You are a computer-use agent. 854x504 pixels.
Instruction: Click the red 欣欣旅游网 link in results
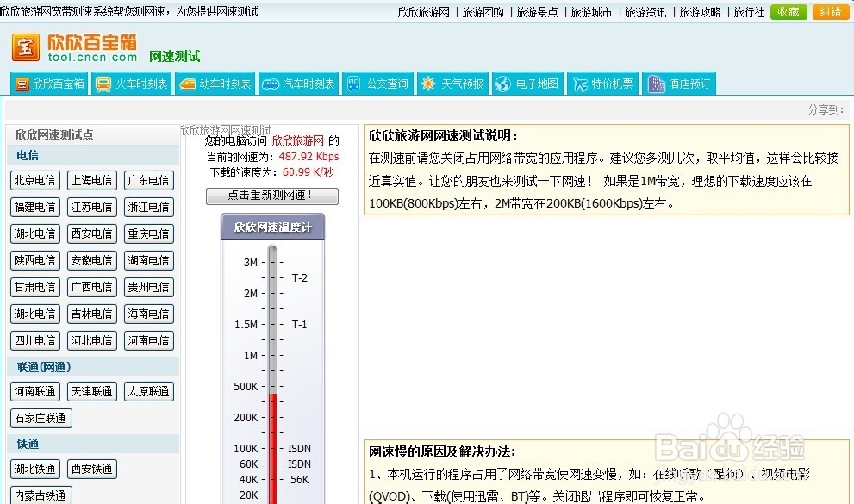click(x=298, y=141)
